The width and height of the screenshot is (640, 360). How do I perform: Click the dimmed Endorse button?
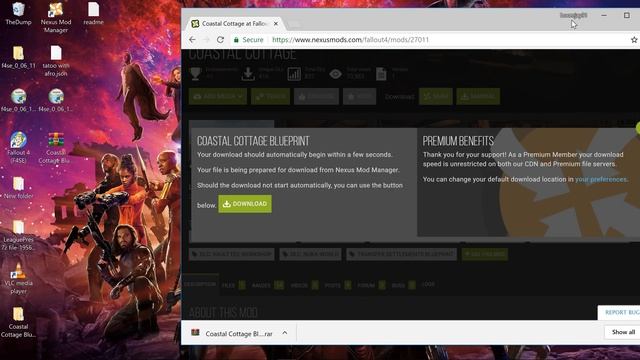click(x=316, y=96)
